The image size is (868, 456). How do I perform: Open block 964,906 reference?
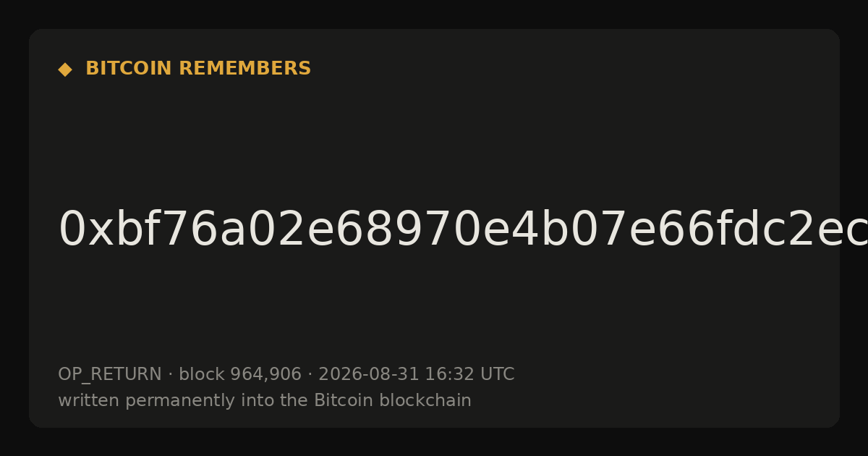pyautogui.click(x=240, y=375)
